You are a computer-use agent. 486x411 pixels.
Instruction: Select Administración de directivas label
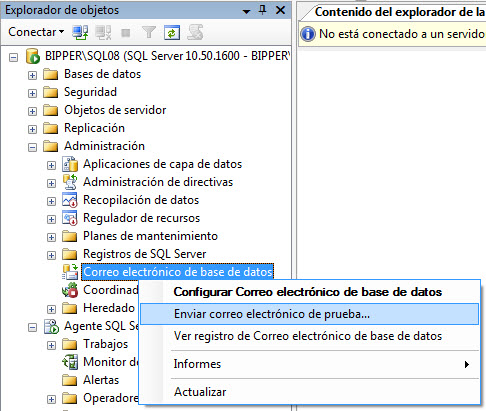(x=158, y=182)
